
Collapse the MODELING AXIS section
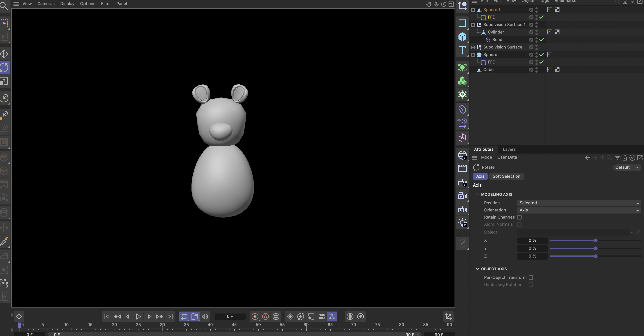coord(478,194)
